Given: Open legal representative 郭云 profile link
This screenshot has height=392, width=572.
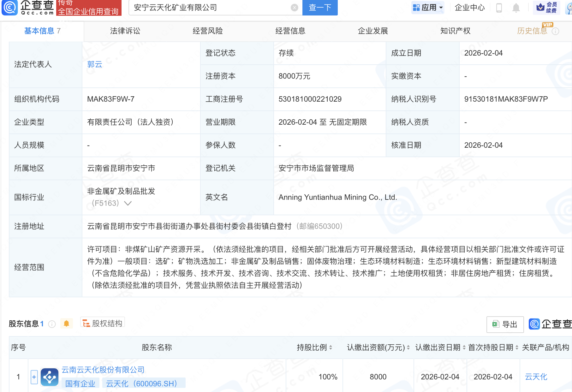Looking at the screenshot, I should point(94,65).
